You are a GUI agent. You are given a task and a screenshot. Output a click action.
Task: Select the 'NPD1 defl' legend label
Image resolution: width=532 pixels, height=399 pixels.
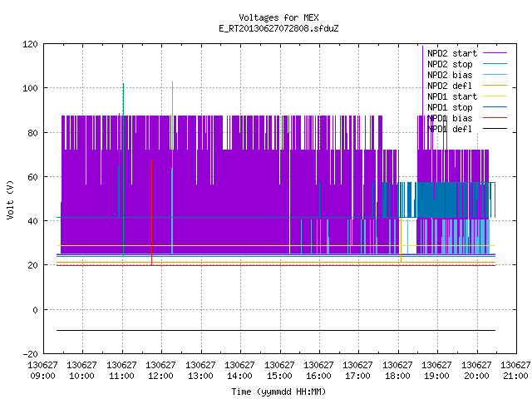(x=450, y=130)
